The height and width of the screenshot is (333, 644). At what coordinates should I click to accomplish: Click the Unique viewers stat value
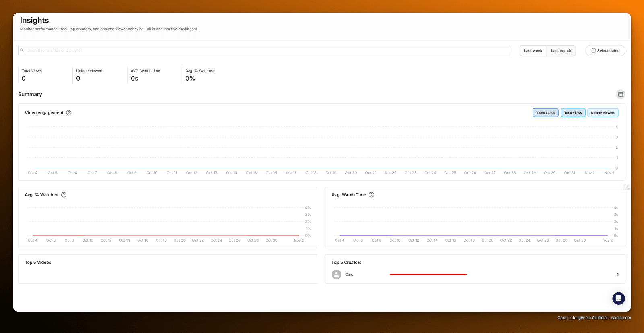[78, 79]
